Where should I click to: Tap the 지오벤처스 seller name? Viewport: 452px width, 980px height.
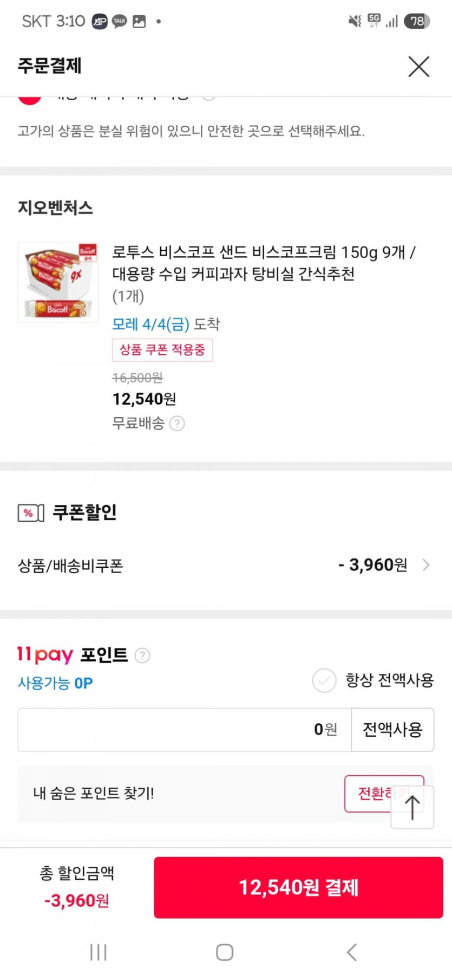(55, 208)
